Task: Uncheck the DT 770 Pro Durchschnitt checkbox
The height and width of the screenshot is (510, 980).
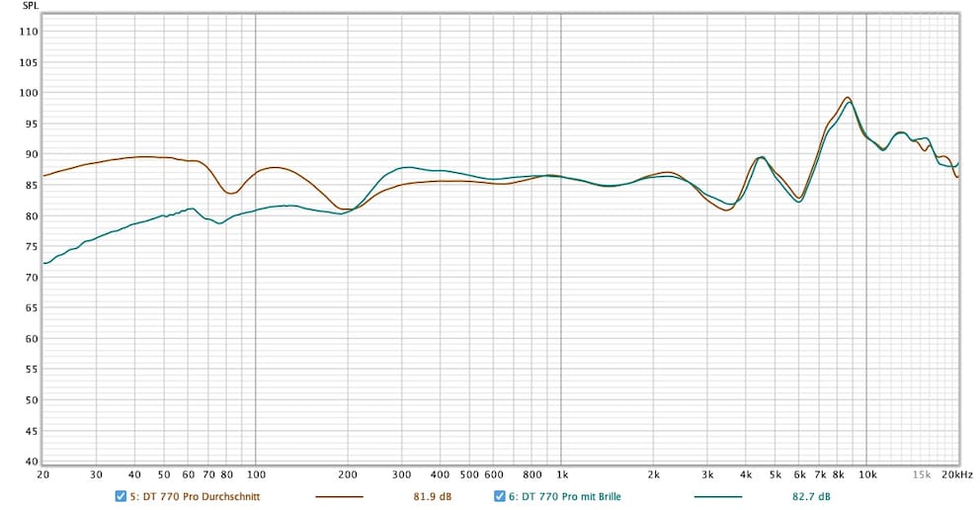Action: pos(121,496)
